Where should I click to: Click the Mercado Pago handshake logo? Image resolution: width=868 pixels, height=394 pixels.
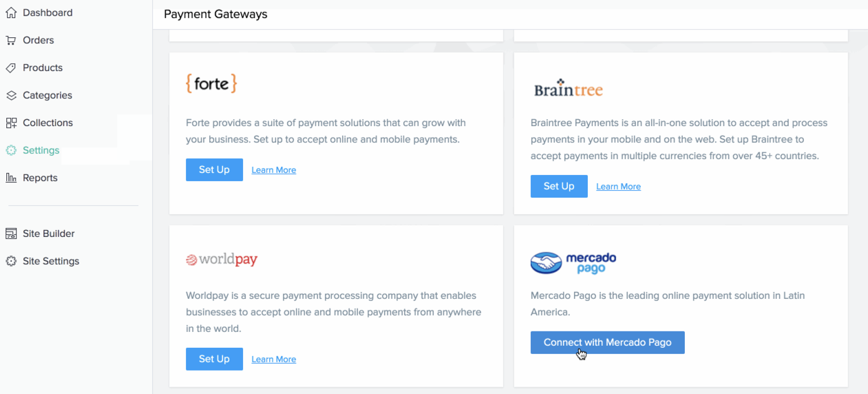[x=547, y=262]
